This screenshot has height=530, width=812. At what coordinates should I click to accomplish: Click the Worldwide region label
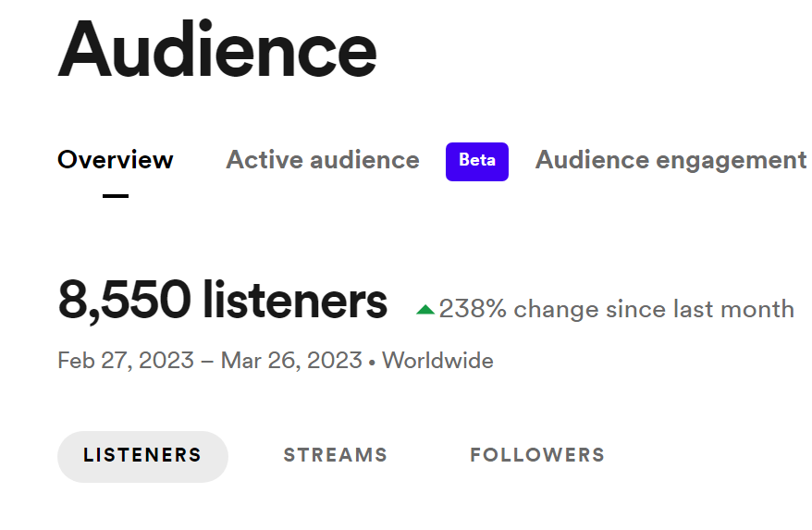[437, 360]
